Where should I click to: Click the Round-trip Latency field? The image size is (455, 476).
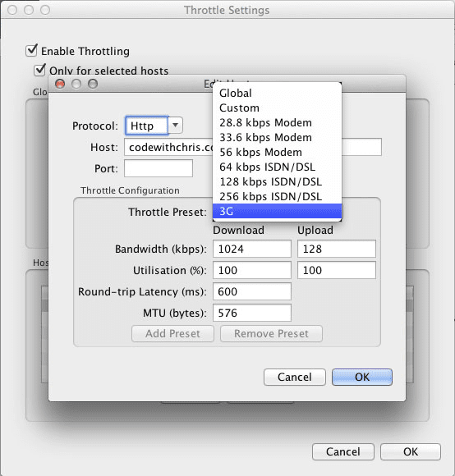(252, 291)
